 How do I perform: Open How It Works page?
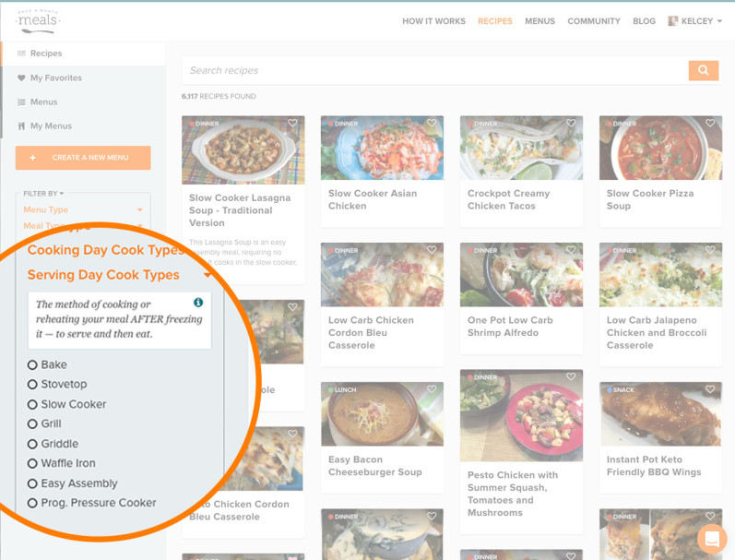point(433,21)
